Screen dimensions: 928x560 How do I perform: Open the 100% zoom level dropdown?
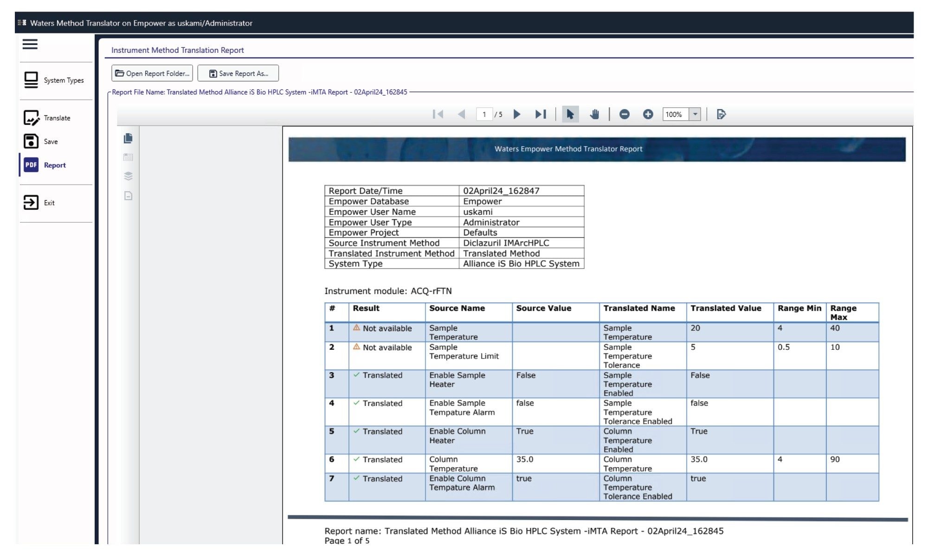(x=695, y=114)
